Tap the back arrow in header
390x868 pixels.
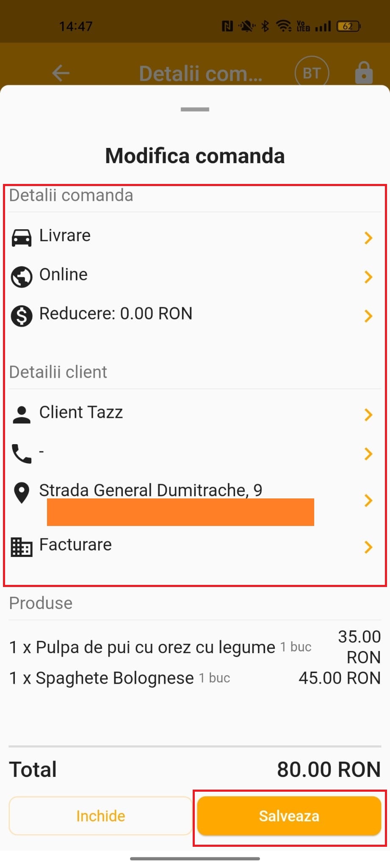click(61, 73)
